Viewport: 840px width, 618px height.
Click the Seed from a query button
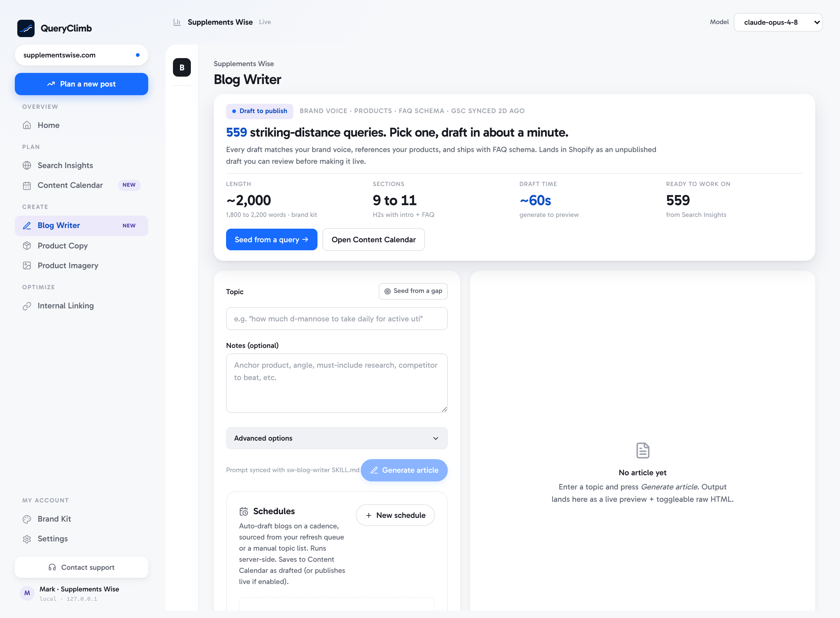coord(272,239)
